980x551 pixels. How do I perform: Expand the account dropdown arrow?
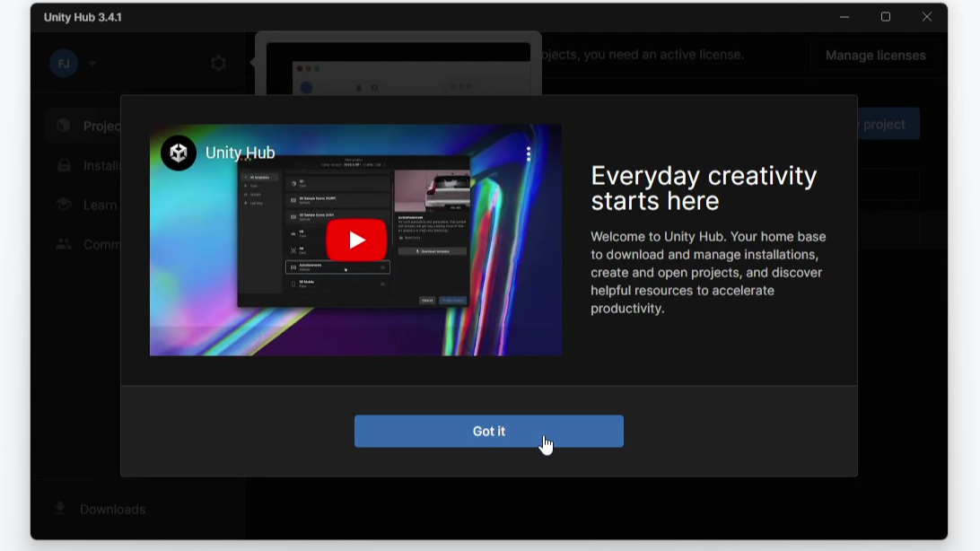pyautogui.click(x=92, y=64)
